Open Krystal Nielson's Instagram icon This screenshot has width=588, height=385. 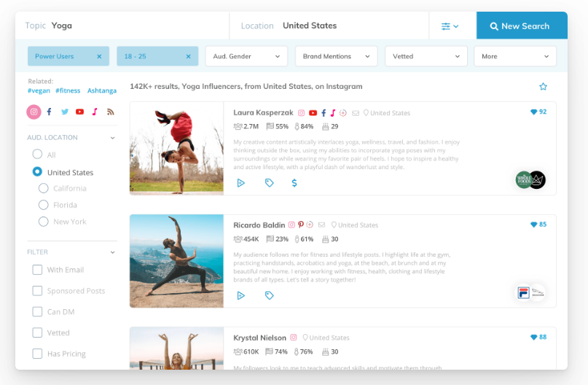click(293, 338)
